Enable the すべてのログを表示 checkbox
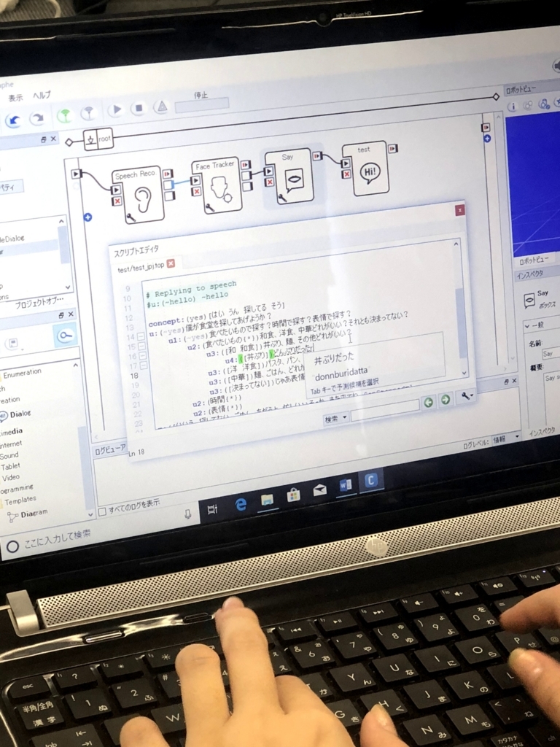Viewport: 560px width, 747px height. [102, 511]
